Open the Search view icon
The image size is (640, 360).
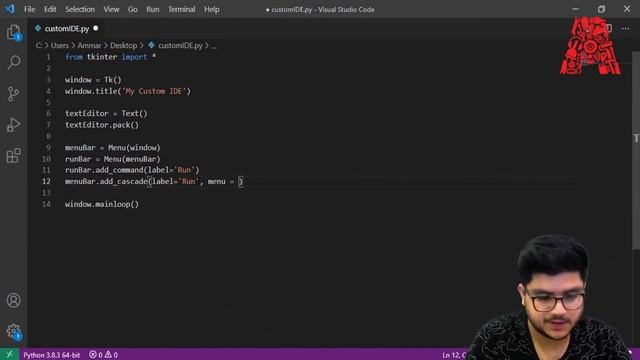(13, 63)
